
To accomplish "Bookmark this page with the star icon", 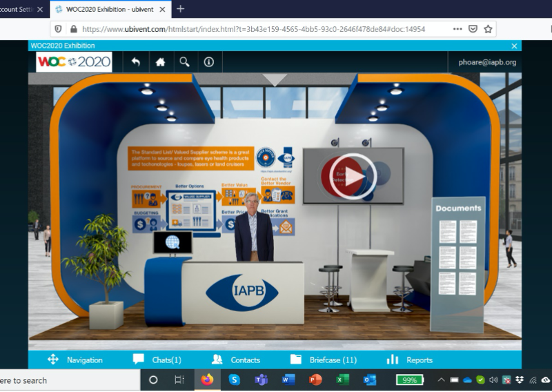I will tap(488, 29).
